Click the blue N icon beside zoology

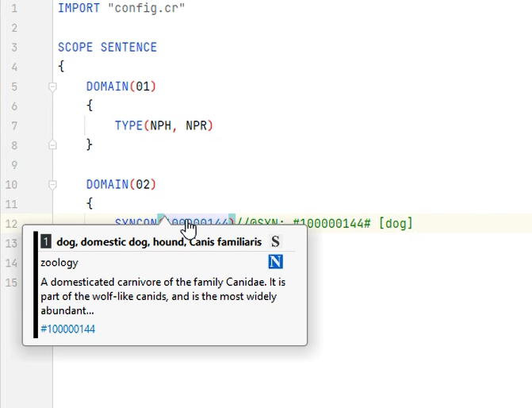(x=275, y=262)
